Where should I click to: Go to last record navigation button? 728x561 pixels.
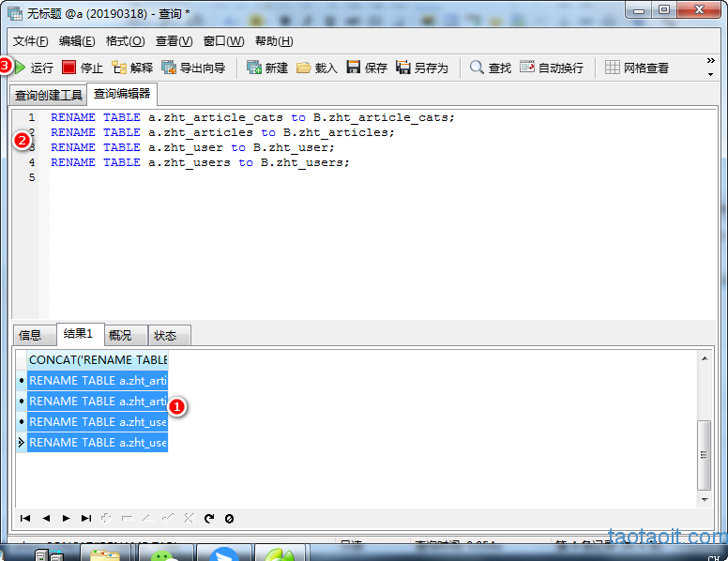coord(86,518)
